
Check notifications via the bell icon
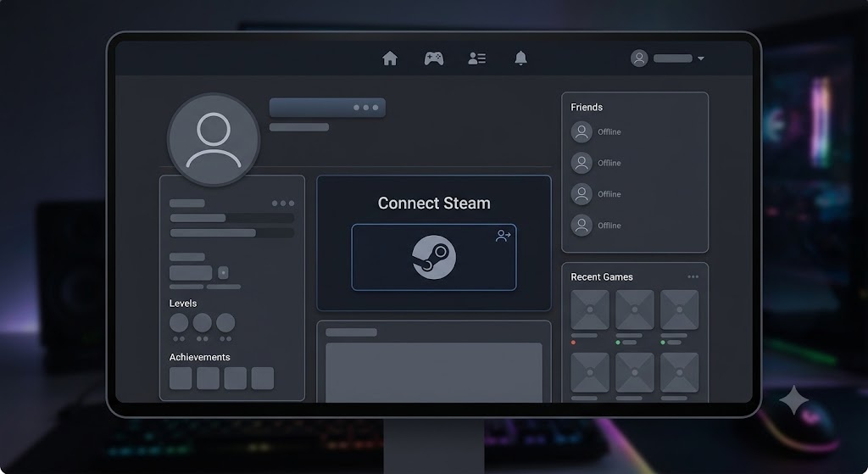pos(520,59)
